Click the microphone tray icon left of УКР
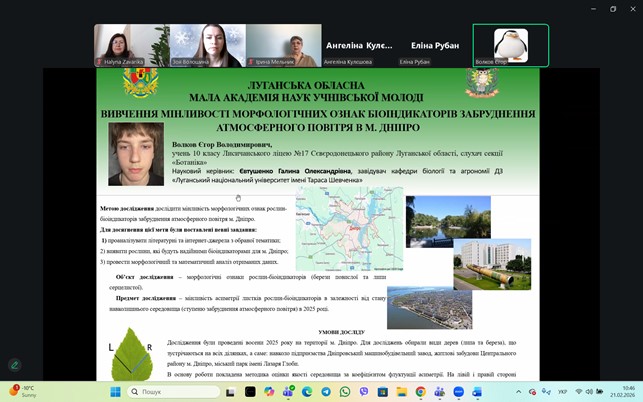643x402 pixels. [x=546, y=392]
